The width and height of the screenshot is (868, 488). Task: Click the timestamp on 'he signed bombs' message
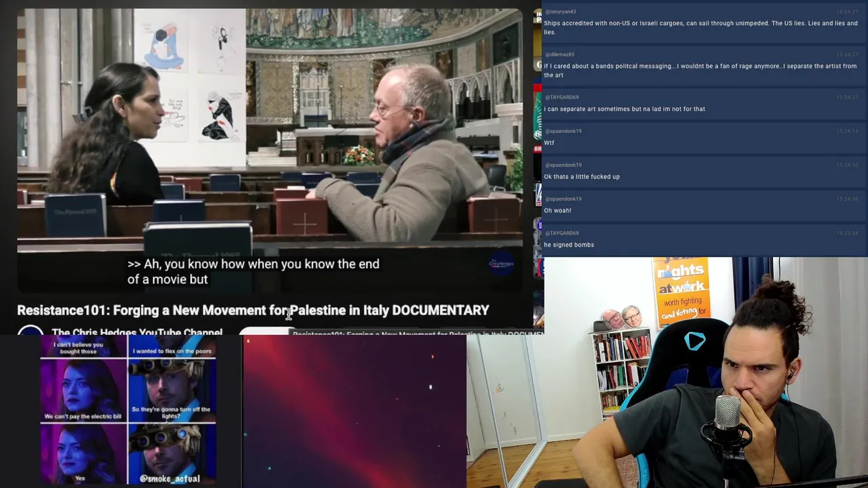(x=847, y=232)
